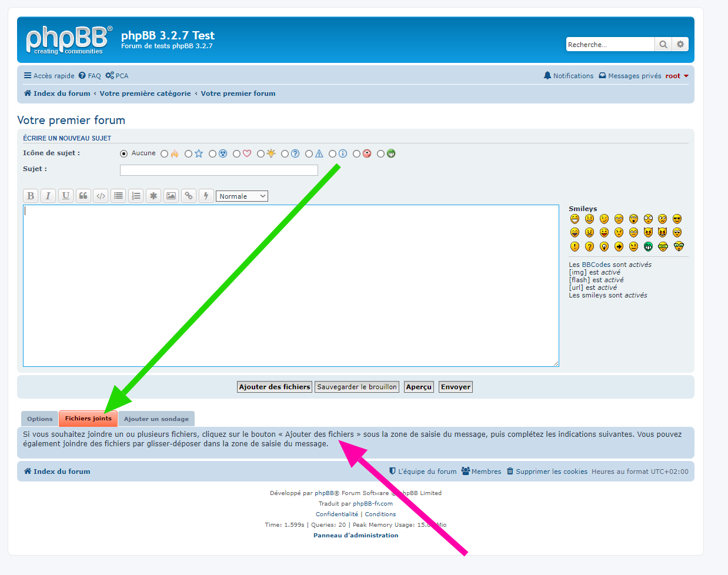
Task: Switch to the Options tab
Action: (40, 419)
